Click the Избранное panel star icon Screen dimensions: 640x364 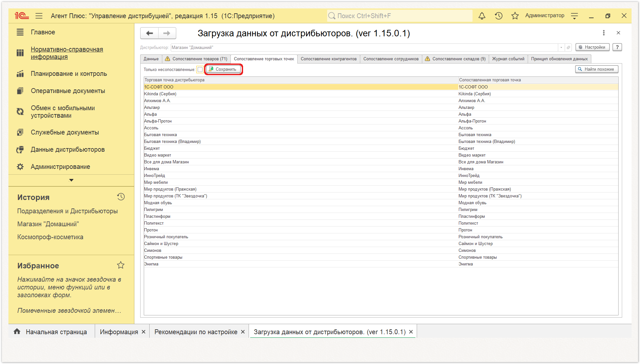(x=121, y=265)
